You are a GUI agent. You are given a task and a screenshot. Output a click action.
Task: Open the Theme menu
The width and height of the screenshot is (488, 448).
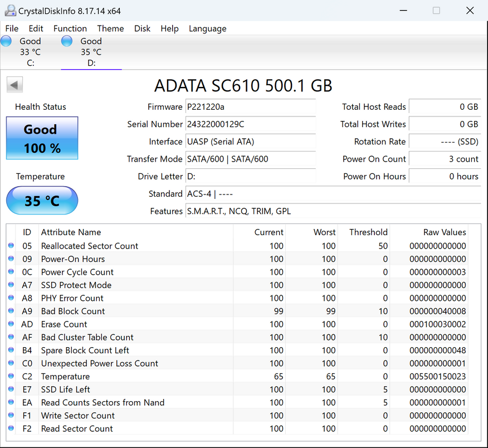[x=110, y=28]
